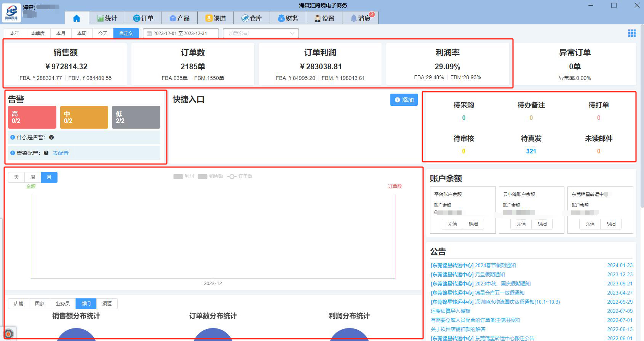Click the HS company logo
This screenshot has height=341, width=644.
tap(12, 13)
